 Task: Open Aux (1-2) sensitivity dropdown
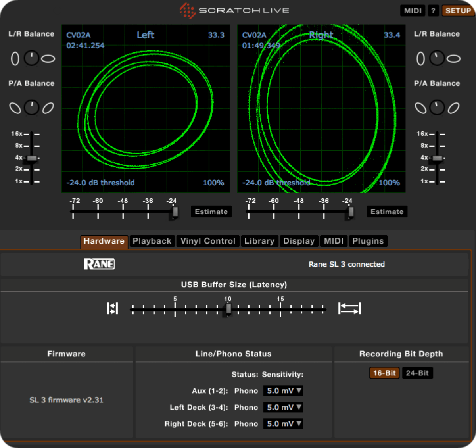tap(284, 391)
